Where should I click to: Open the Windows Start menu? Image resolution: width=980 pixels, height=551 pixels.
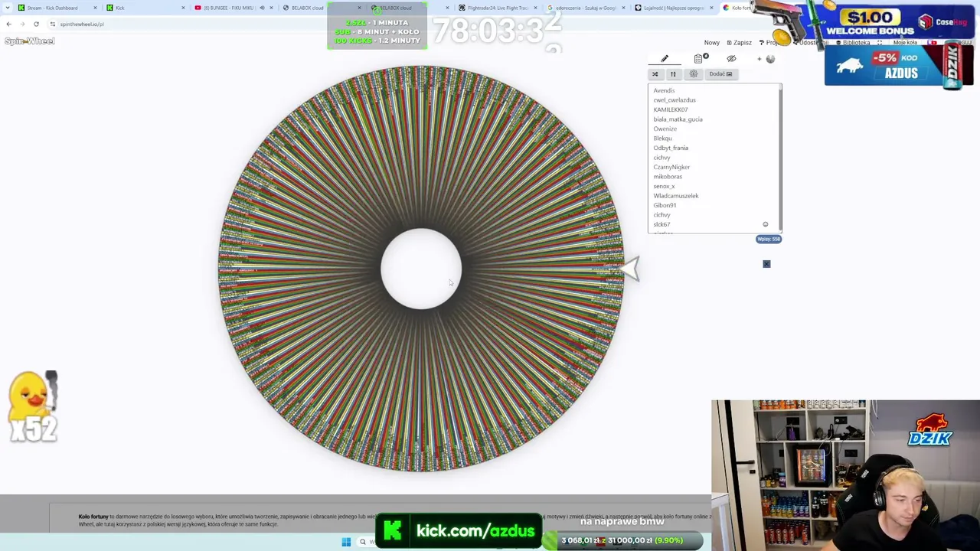click(x=346, y=542)
